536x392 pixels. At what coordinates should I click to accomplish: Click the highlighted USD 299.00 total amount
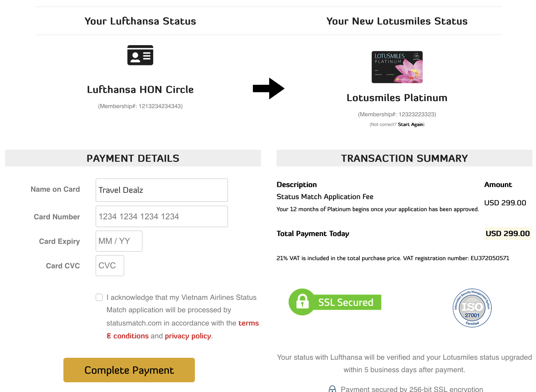click(507, 234)
